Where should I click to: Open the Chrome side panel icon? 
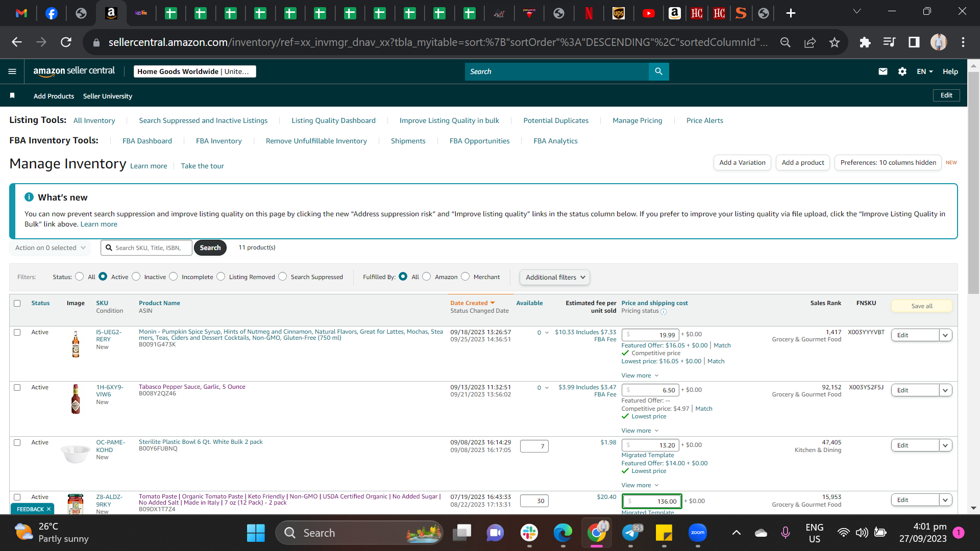click(x=914, y=42)
